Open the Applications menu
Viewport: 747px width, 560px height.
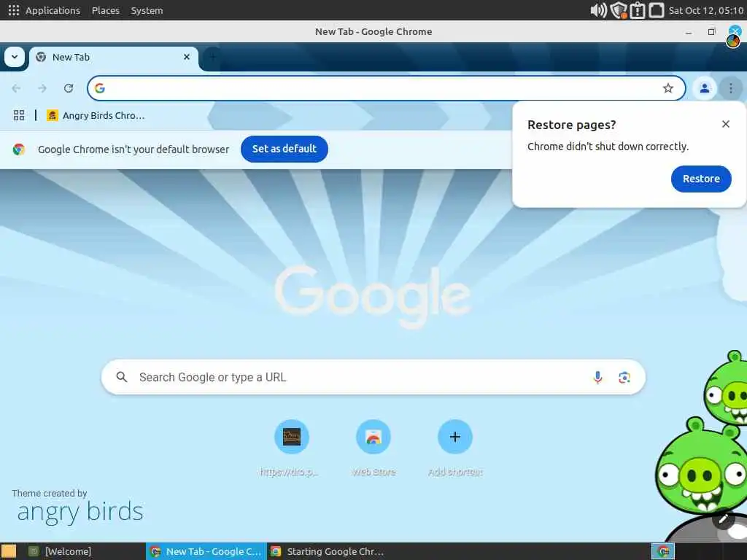(x=53, y=10)
